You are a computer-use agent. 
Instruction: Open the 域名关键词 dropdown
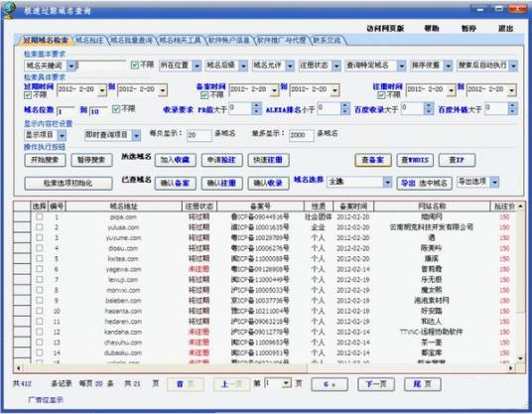[x=71, y=66]
